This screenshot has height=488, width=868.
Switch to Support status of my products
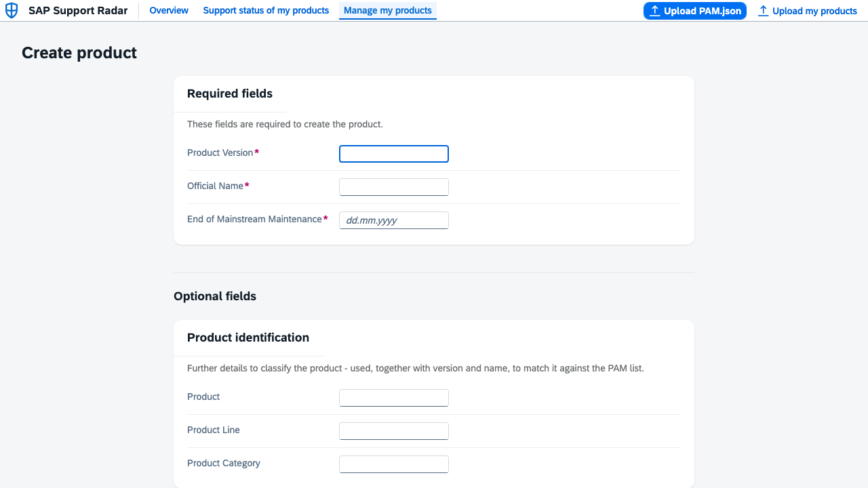point(266,11)
